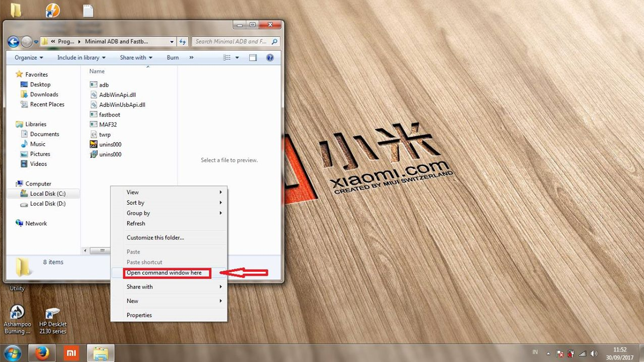The image size is (644, 362).
Task: Open Music library
Action: coord(33,144)
